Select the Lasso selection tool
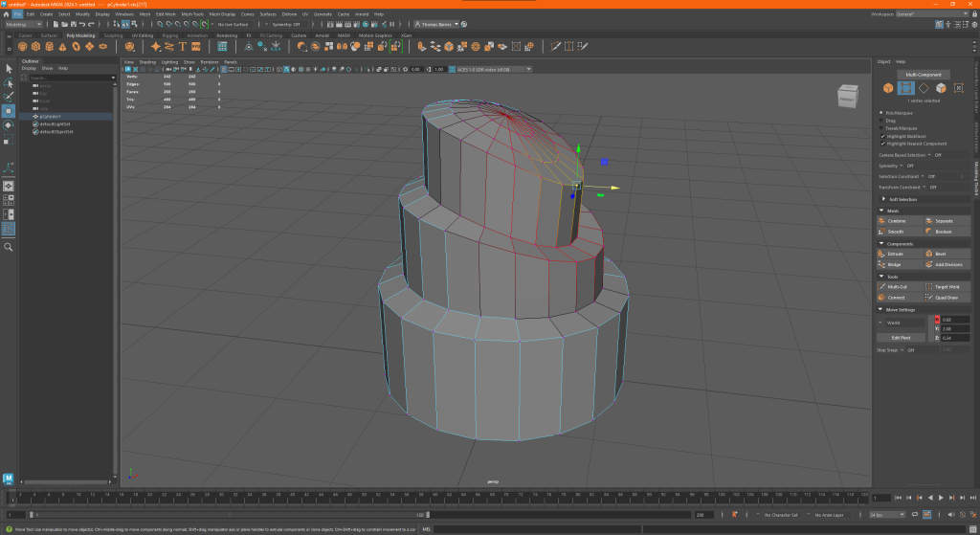The height and width of the screenshot is (535, 980). pyautogui.click(x=9, y=82)
